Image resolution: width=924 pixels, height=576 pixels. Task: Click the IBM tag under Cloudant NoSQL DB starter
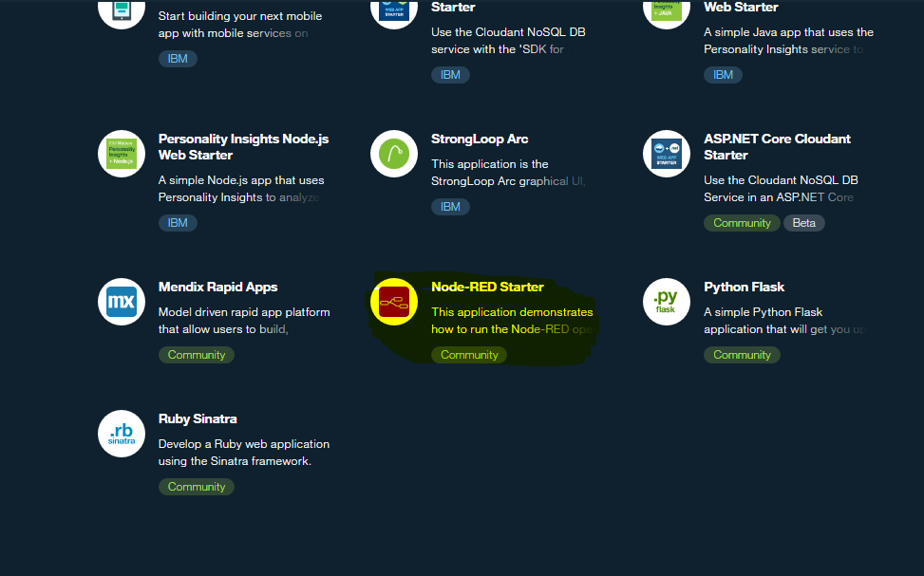pyautogui.click(x=450, y=75)
